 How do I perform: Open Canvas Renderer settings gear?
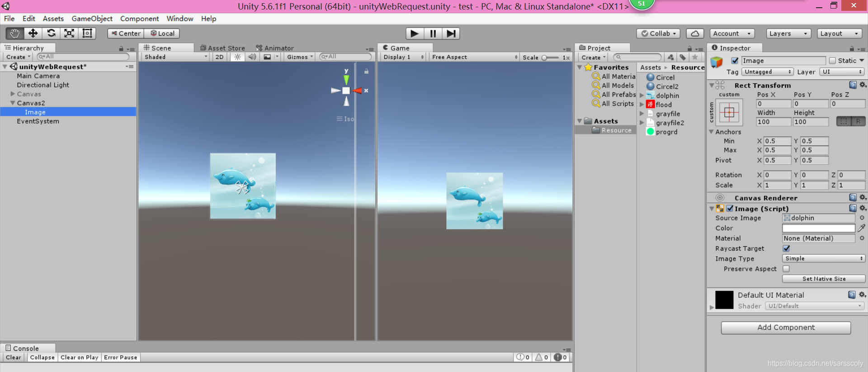tap(863, 197)
